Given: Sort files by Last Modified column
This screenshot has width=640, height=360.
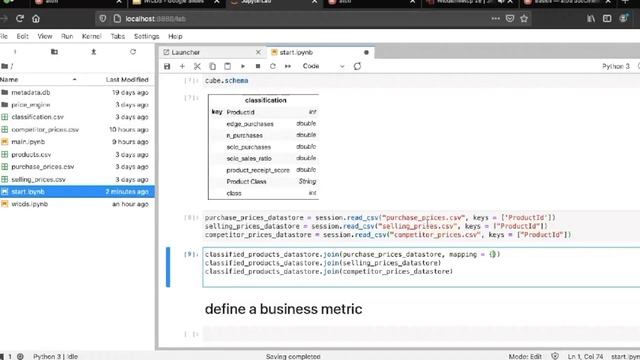Looking at the screenshot, I should tap(127, 80).
